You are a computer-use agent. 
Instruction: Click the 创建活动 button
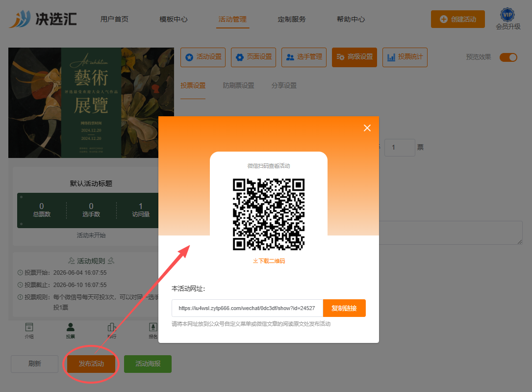[x=457, y=19]
